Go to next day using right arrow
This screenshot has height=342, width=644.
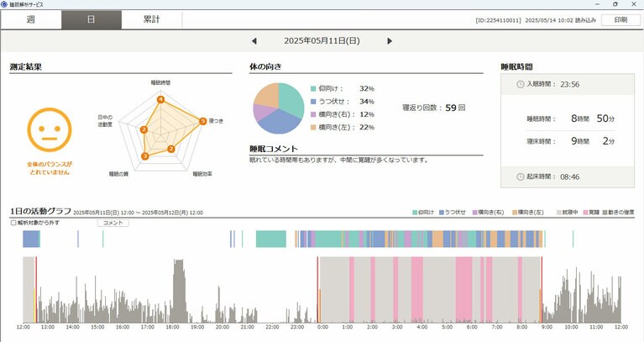click(390, 40)
